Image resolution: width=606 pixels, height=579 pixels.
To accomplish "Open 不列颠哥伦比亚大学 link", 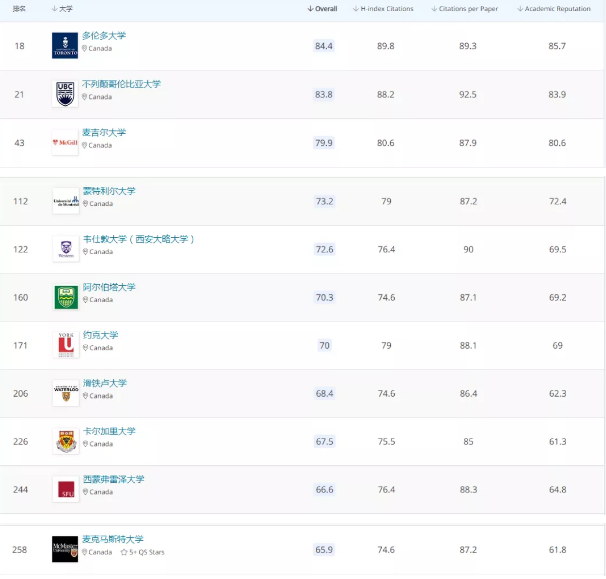I will 121,84.
